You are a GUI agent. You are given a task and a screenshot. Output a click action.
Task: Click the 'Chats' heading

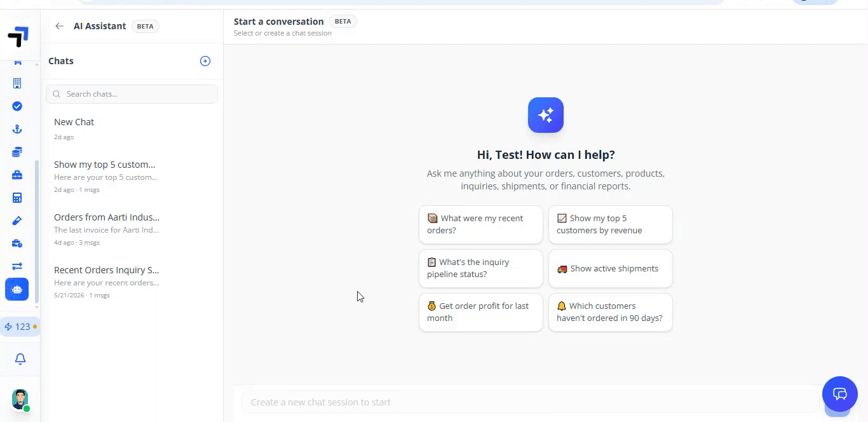[x=61, y=61]
